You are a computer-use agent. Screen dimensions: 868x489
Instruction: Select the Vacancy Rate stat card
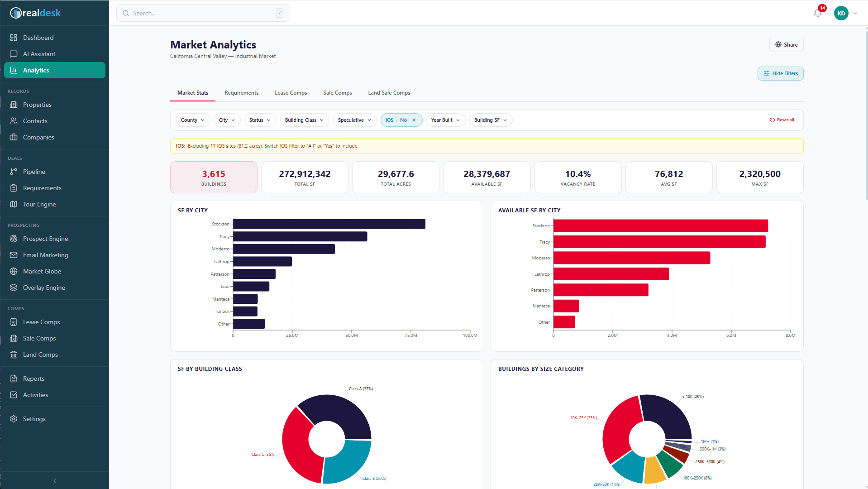578,177
